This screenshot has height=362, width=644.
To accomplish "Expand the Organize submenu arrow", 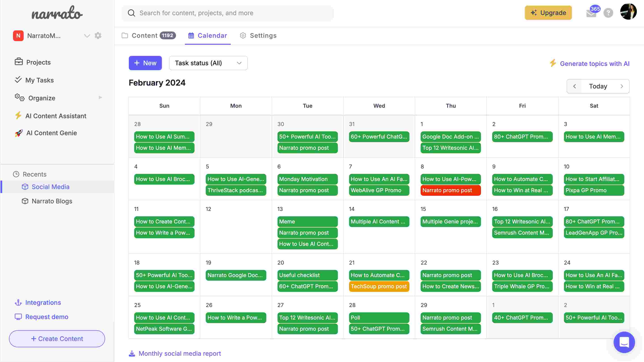I will (x=100, y=98).
